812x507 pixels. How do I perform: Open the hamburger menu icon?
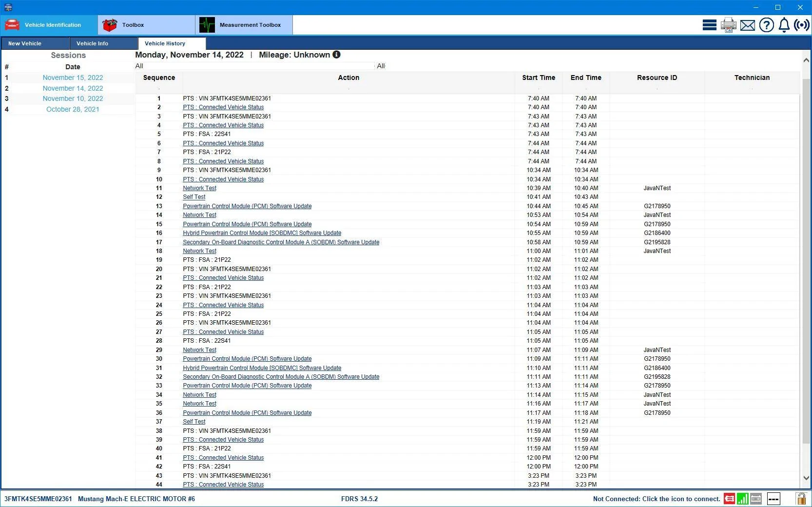coord(709,25)
